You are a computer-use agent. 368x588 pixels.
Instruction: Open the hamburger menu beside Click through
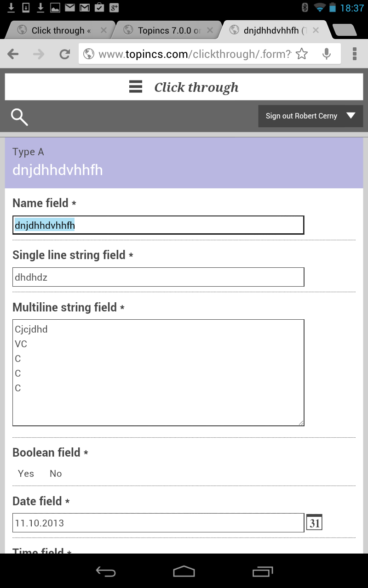tap(135, 86)
